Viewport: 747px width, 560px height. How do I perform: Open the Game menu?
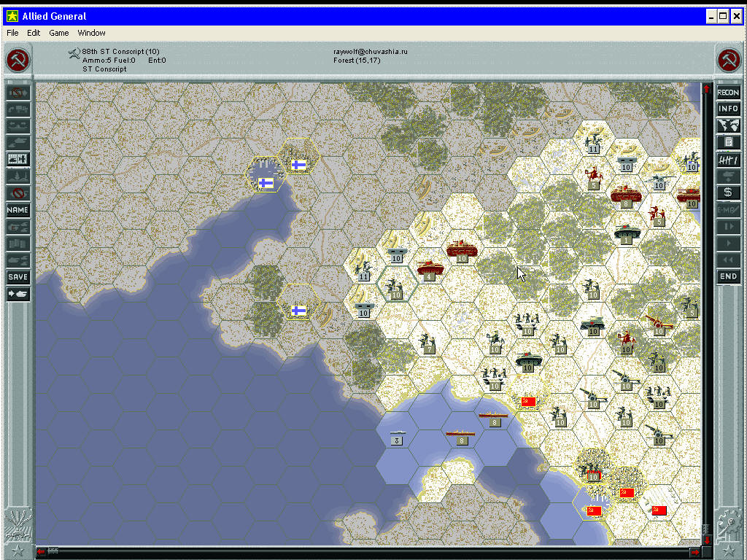(58, 33)
